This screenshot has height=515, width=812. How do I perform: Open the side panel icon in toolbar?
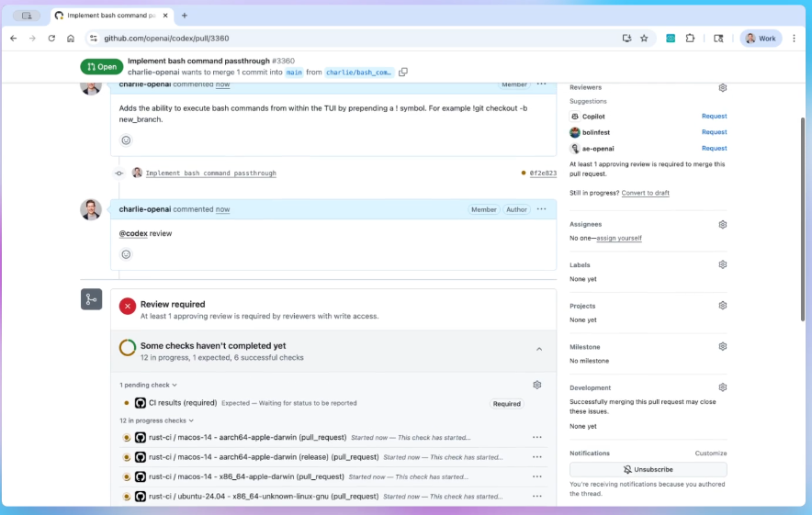tap(718, 39)
